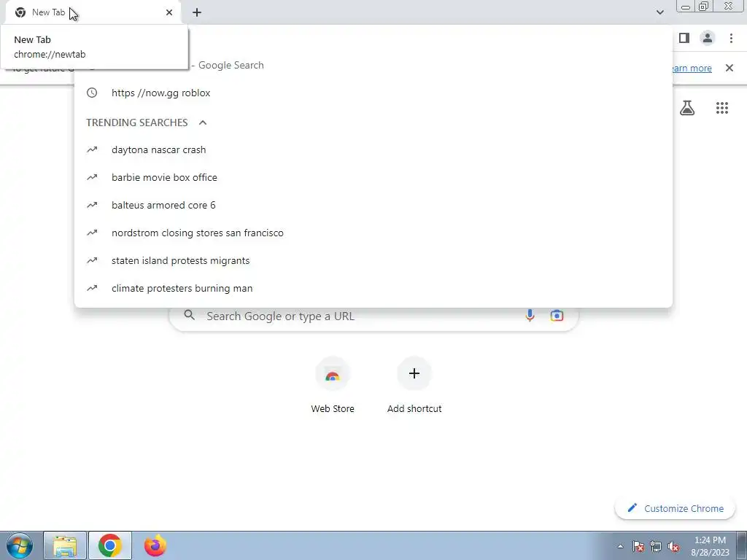Select trending search 'climate protesters burning man'
Screen dimensions: 747x560
(x=373, y=288)
